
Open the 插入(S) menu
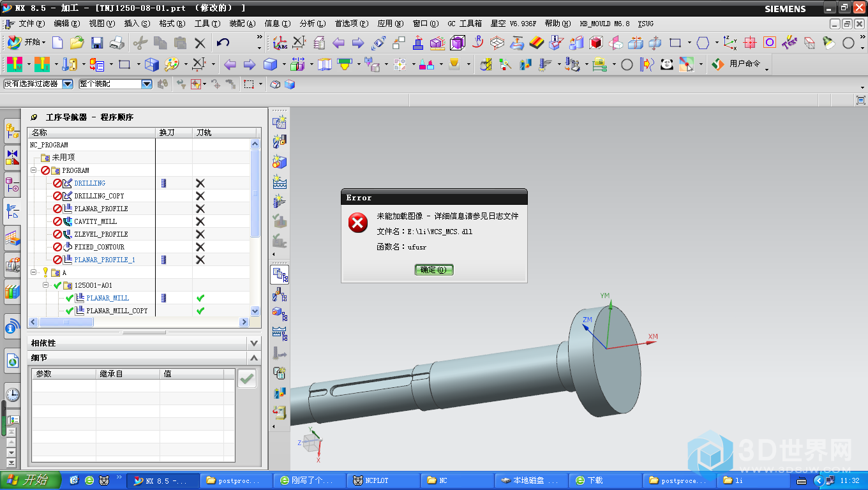click(137, 24)
